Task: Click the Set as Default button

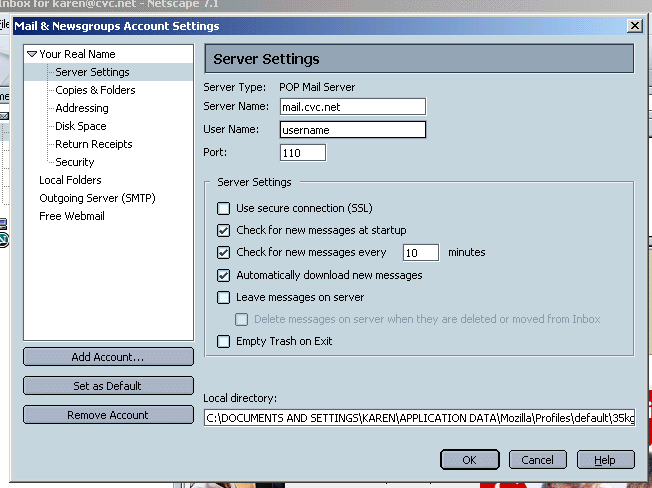Action: pos(108,386)
